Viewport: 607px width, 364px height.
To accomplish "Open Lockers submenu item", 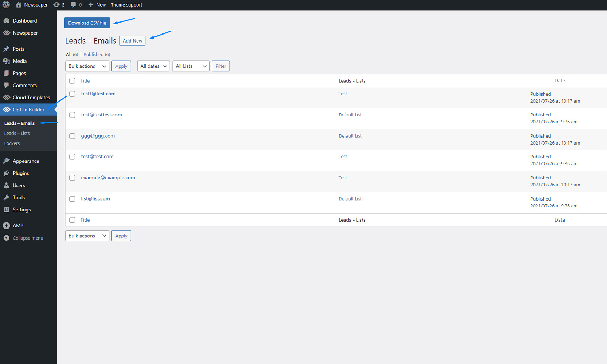I will [12, 143].
